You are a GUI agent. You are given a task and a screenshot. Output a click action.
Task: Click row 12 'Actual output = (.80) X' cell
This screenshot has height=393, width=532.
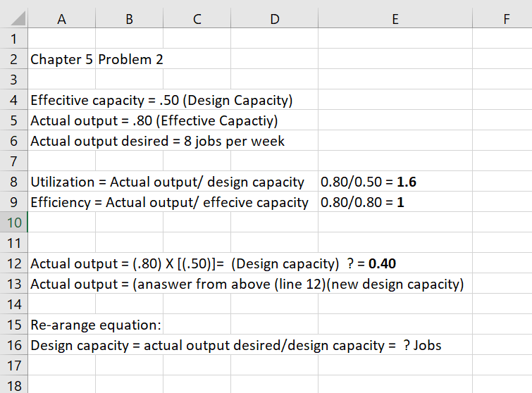point(213,263)
